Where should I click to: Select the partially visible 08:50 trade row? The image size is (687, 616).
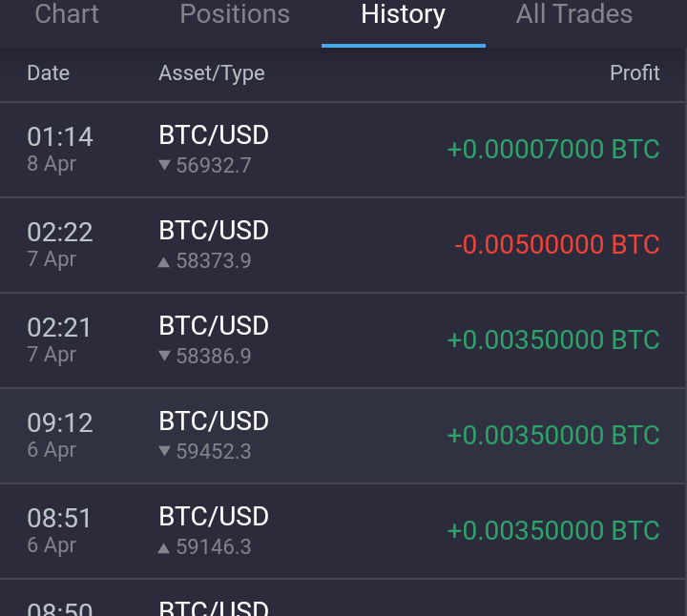(x=343, y=598)
